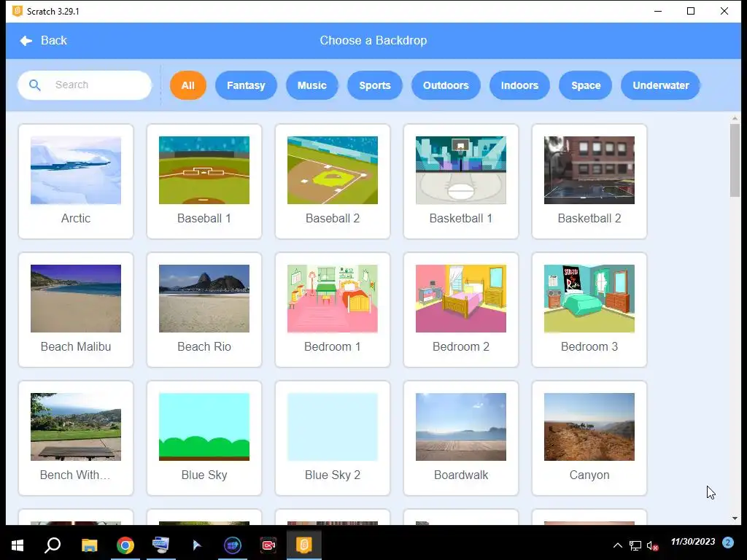Screen dimensions: 747x560
Task: Select the All category filter
Action: pyautogui.click(x=187, y=85)
